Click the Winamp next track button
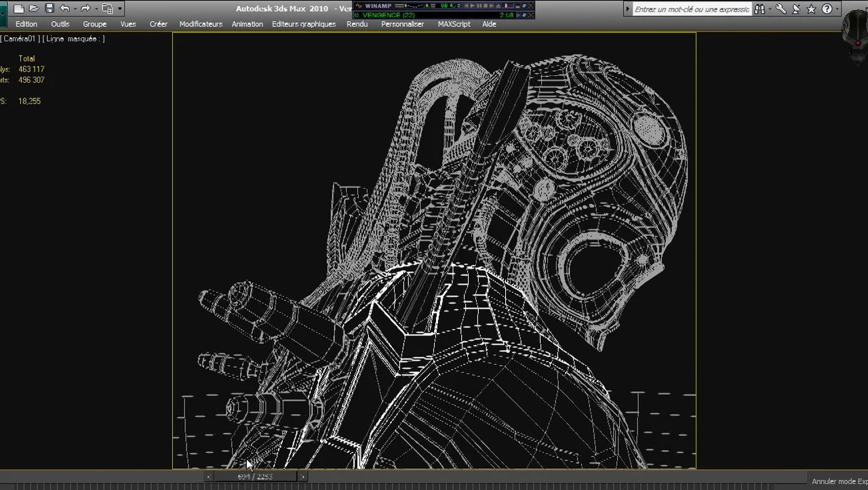Image resolution: width=868 pixels, height=490 pixels. tap(492, 6)
